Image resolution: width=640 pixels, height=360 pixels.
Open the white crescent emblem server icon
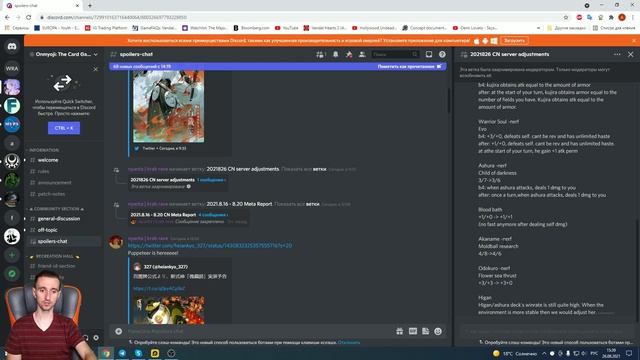pyautogui.click(x=12, y=161)
